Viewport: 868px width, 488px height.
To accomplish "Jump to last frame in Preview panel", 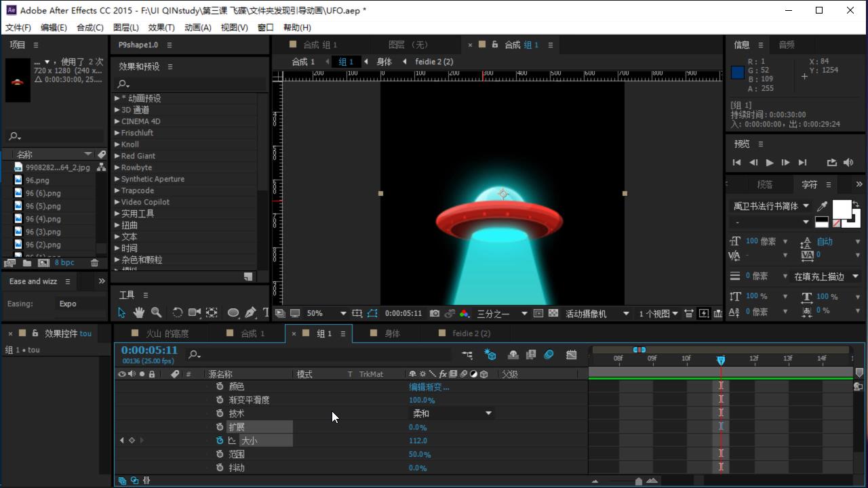I will [x=802, y=163].
